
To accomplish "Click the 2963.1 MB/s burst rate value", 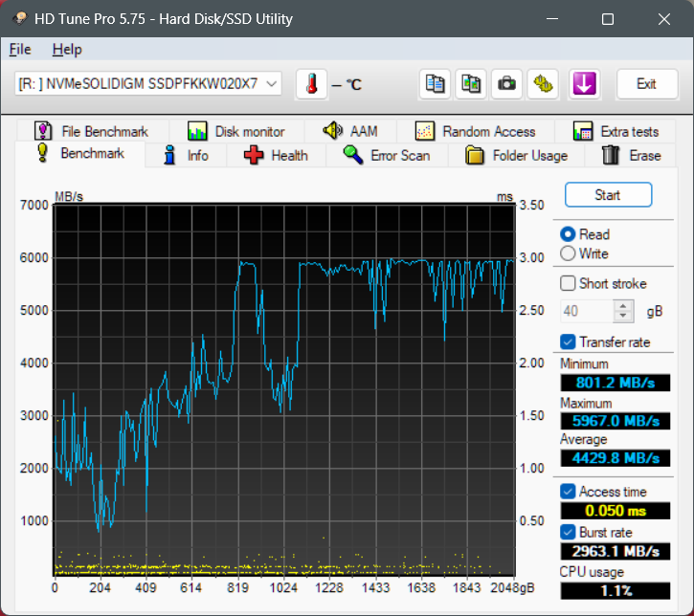I will click(x=616, y=552).
